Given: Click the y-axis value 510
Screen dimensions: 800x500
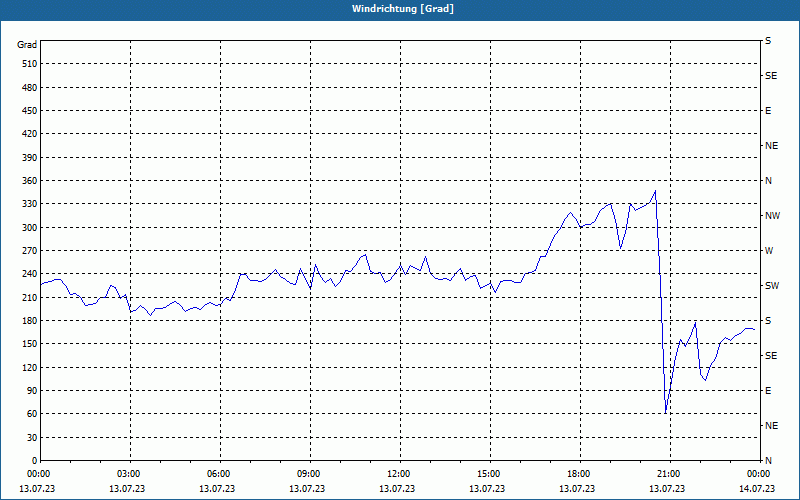Looking at the screenshot, I should click(30, 64).
